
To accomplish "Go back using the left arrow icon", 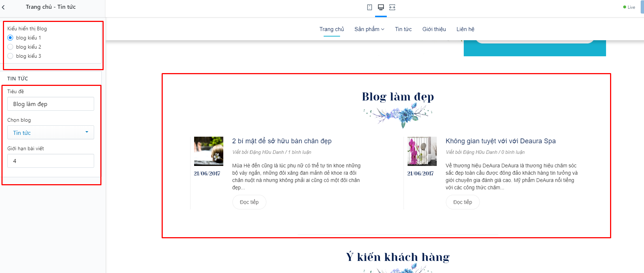I will coord(3,7).
